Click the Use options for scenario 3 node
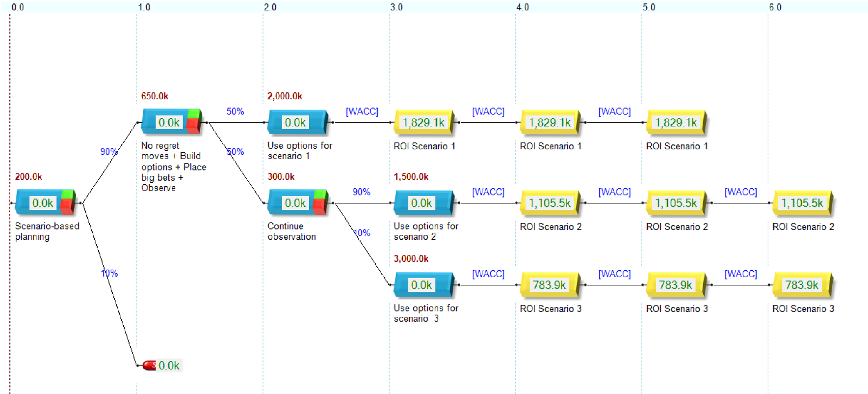Screen dimensions: 868x394 tap(423, 285)
